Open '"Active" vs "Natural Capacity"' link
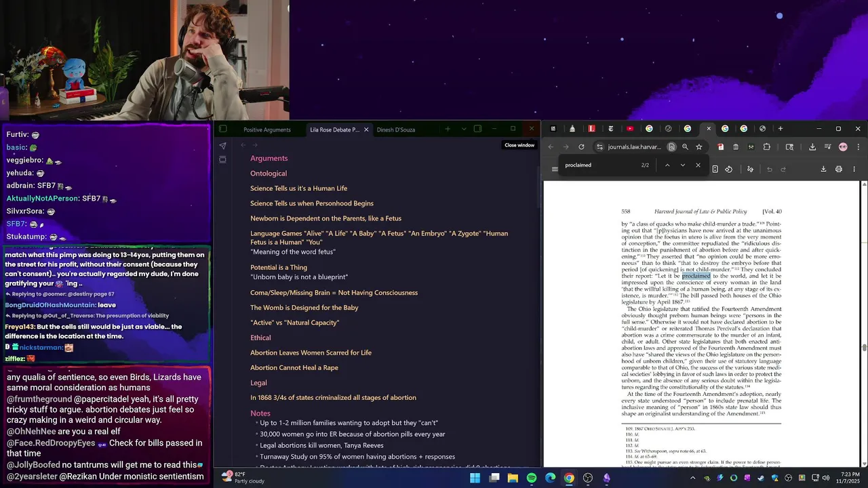The width and height of the screenshot is (868, 488). coord(294,323)
